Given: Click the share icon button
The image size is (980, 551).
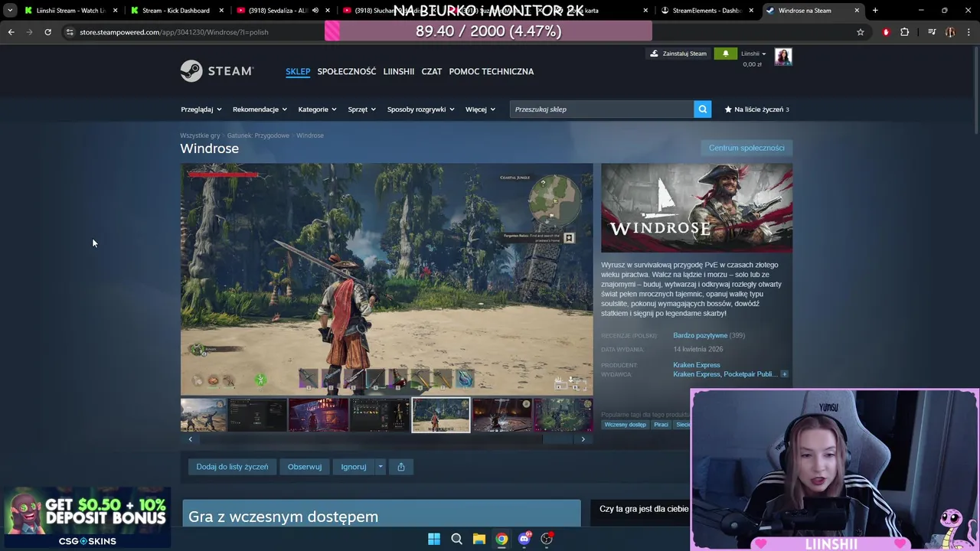Looking at the screenshot, I should (401, 467).
